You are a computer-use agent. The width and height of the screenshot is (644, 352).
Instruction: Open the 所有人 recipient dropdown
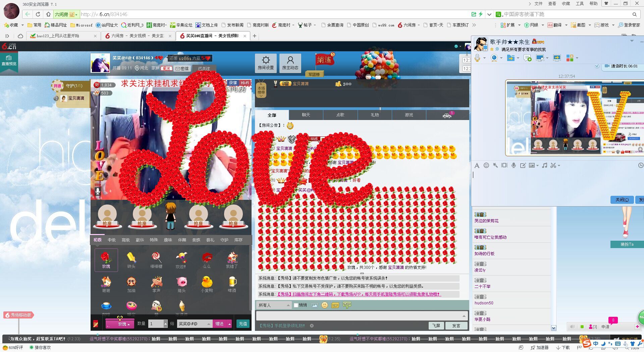click(274, 305)
